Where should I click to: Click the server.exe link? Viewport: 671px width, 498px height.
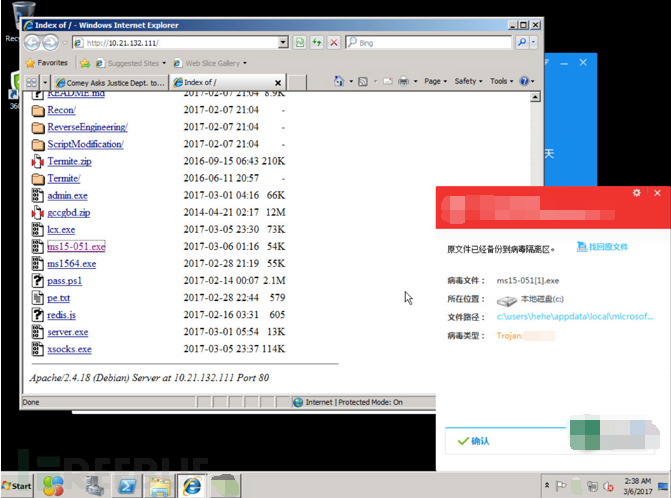pos(68,332)
